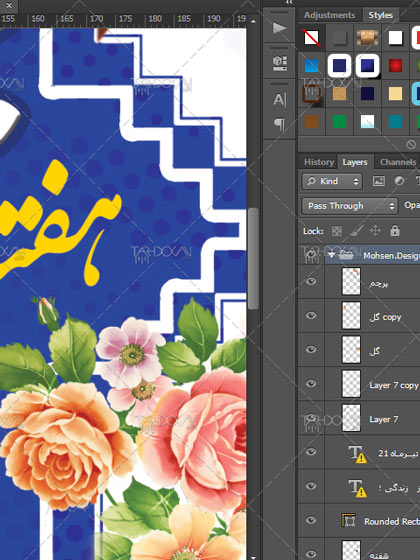Image resolution: width=420 pixels, height=560 pixels.
Task: Collapse the Mohsen.Design group arrow
Action: pyautogui.click(x=332, y=254)
